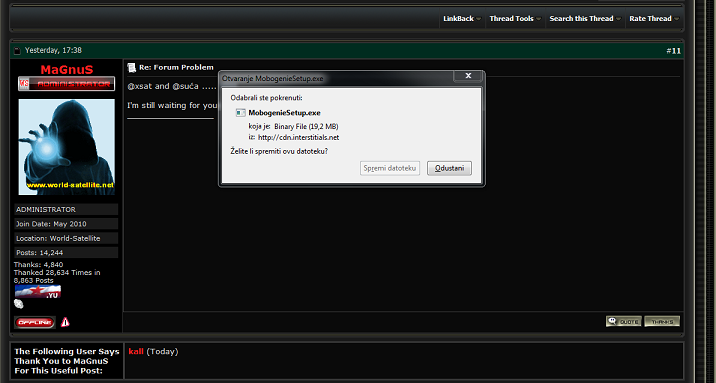The width and height of the screenshot is (716, 383).
Task: Click the Location: World-Satellite text
Action: 58,239
